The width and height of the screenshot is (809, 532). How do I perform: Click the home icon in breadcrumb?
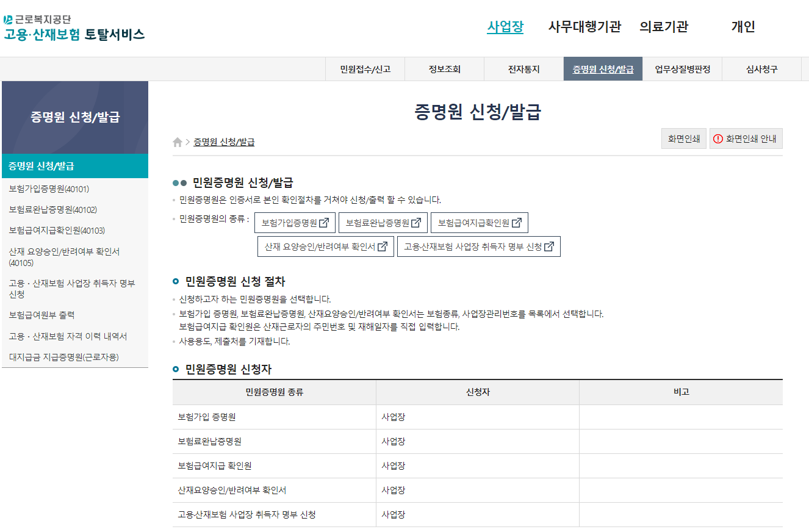(x=176, y=142)
